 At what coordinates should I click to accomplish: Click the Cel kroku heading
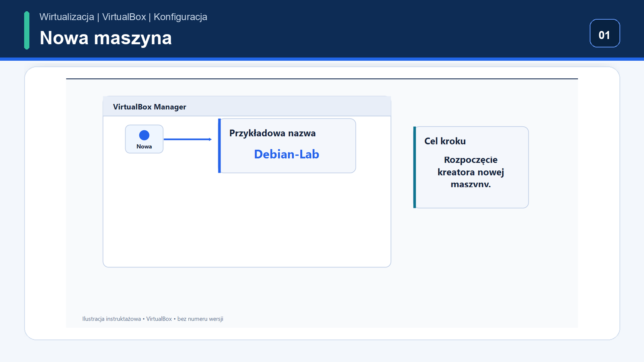click(x=445, y=141)
